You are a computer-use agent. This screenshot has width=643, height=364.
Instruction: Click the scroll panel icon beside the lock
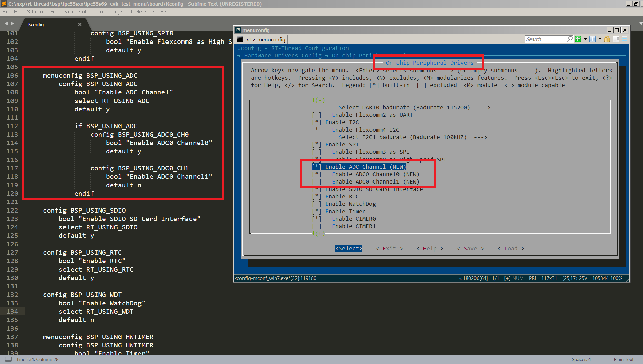(616, 39)
